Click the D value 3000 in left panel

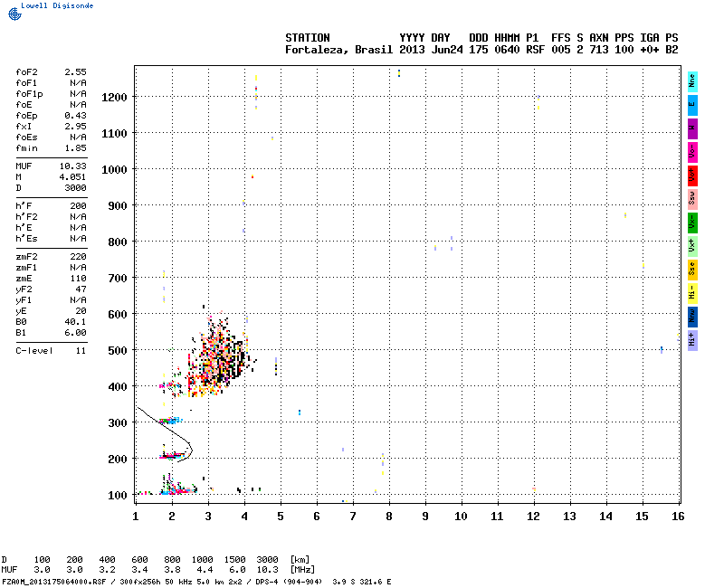pyautogui.click(x=75, y=188)
